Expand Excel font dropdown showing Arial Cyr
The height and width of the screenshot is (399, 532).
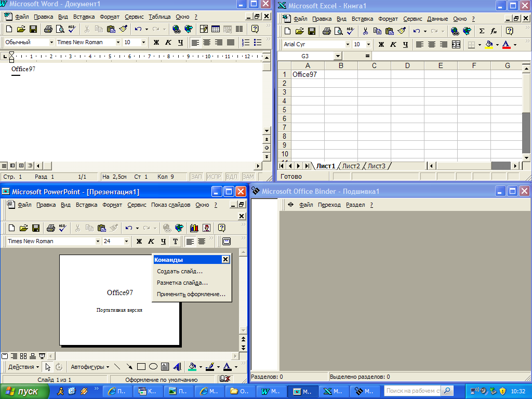[348, 45]
